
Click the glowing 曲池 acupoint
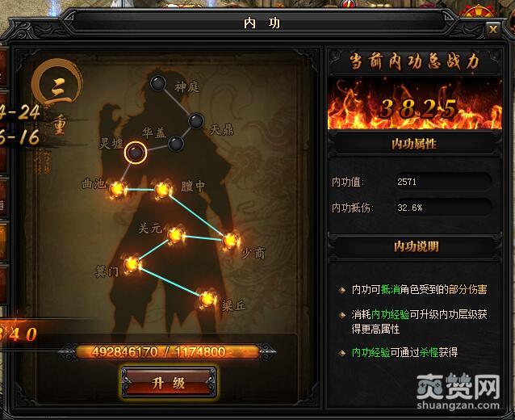[118, 190]
